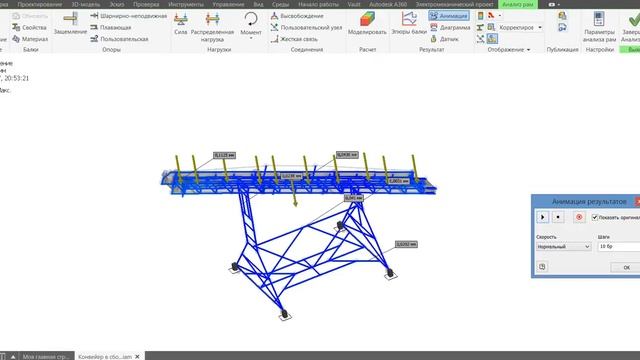640x360 pixels.
Task: Toggle the Анимация results tool
Action: [x=449, y=16]
